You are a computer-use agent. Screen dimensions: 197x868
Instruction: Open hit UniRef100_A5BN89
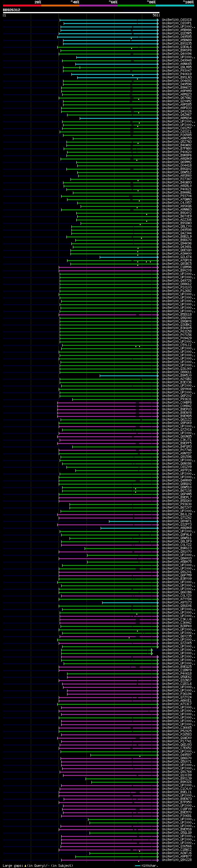(177, 40)
